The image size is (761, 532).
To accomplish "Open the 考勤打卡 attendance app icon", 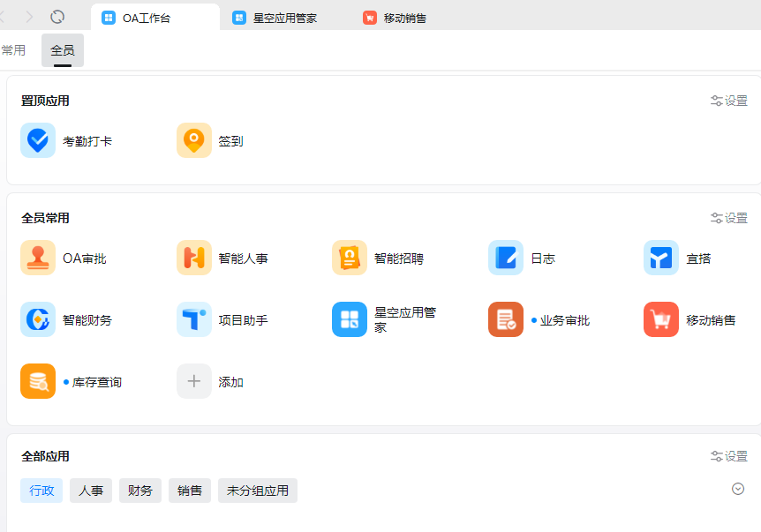I will (x=38, y=141).
